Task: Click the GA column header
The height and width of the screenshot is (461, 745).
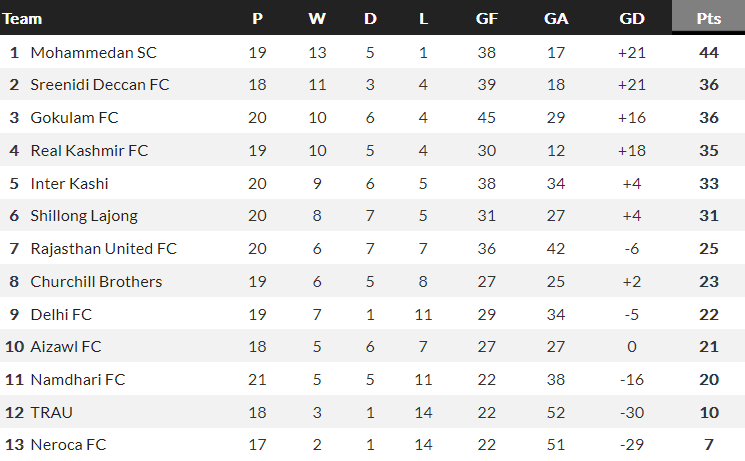Action: (556, 18)
